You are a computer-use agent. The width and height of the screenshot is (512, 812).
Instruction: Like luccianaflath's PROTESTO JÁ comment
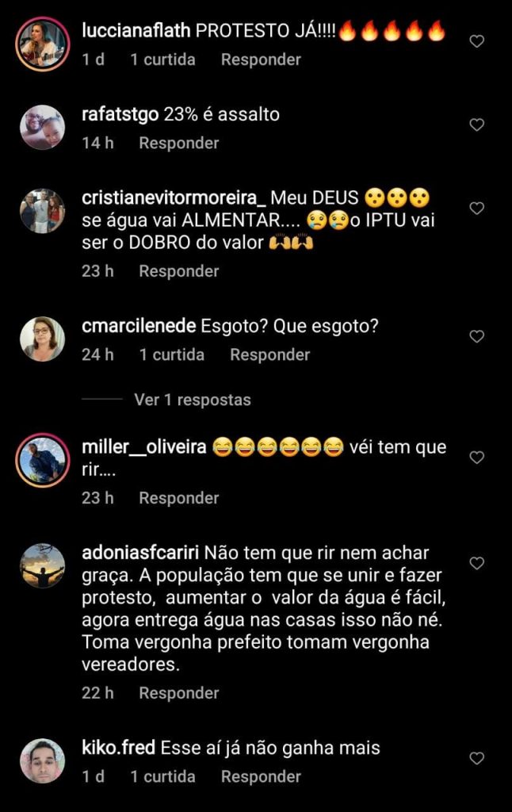pyautogui.click(x=476, y=41)
